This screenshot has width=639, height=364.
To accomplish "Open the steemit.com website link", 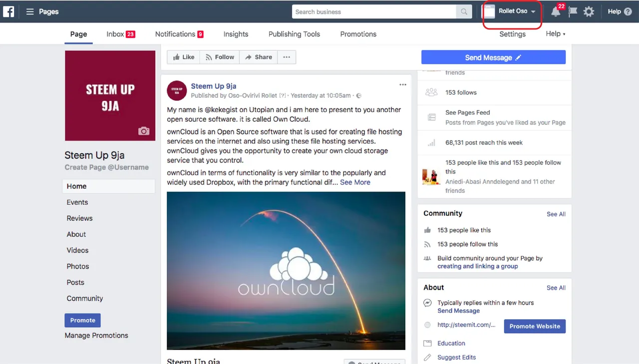I will [x=466, y=325].
